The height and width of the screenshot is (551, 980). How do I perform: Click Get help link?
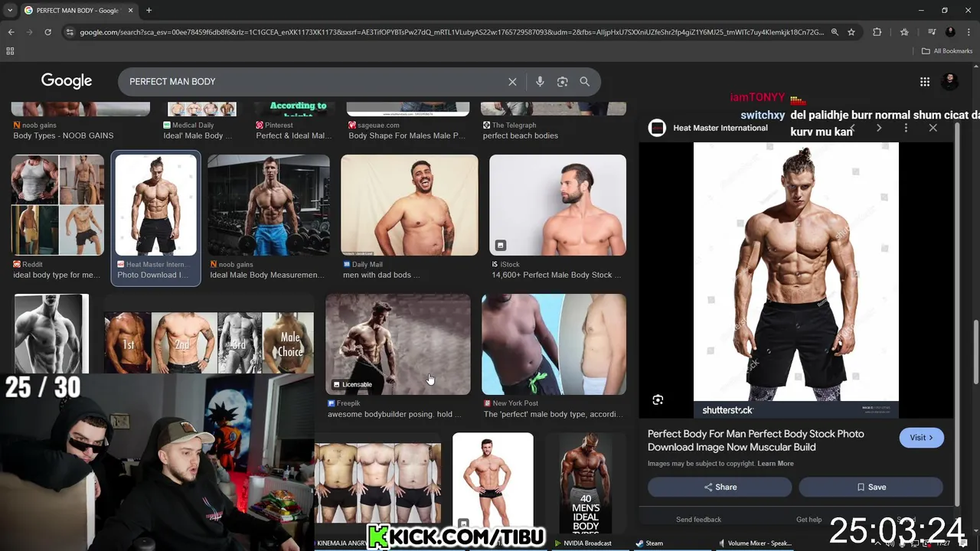click(808, 520)
